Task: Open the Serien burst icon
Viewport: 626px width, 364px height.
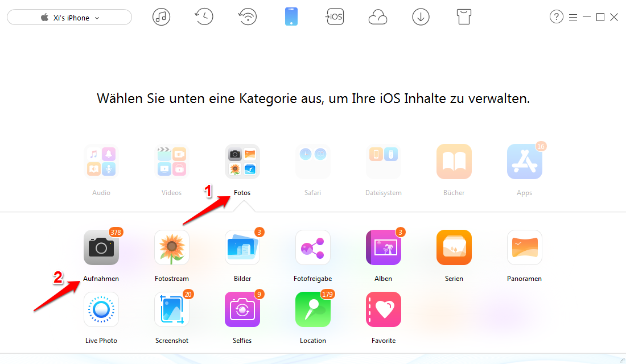Action: click(454, 247)
